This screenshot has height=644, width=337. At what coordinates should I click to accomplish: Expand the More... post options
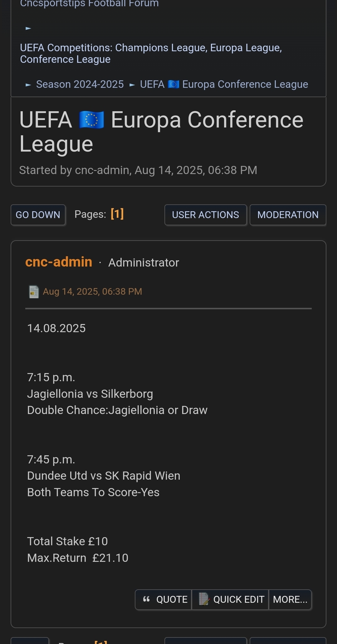[x=290, y=599]
